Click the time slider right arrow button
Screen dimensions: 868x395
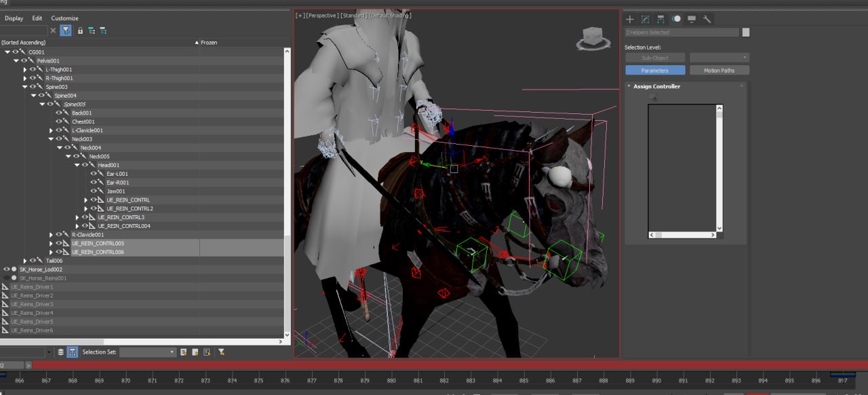pos(28,365)
